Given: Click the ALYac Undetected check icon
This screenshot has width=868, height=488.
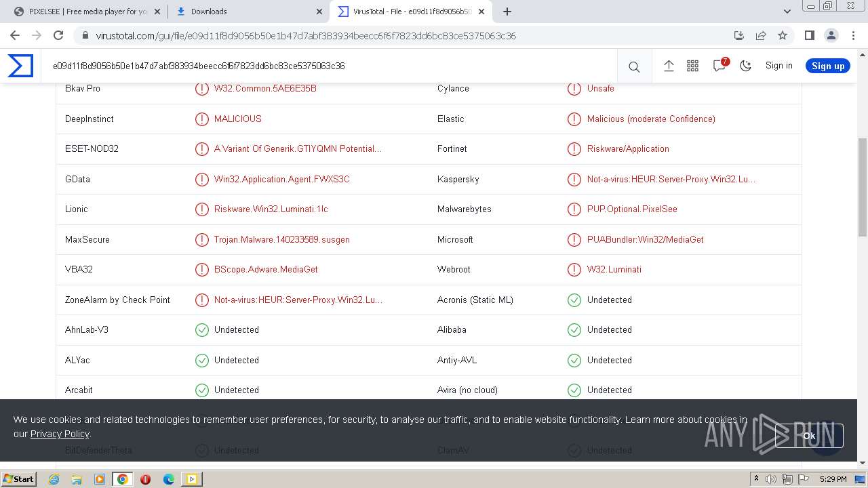Looking at the screenshot, I should [202, 360].
